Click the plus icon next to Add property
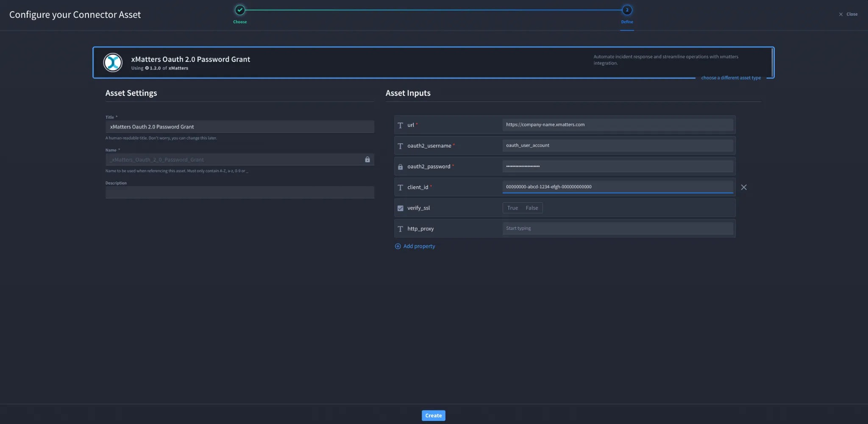This screenshot has height=424, width=868. tap(398, 246)
